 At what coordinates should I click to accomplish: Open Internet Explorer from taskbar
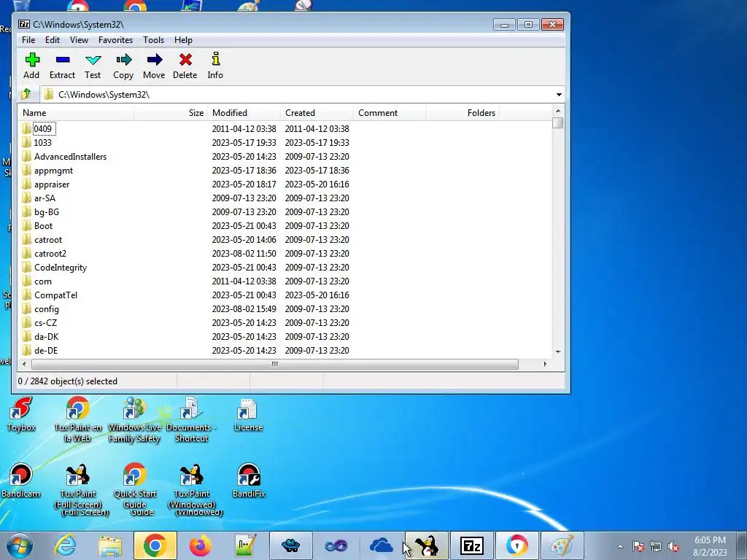[65, 545]
